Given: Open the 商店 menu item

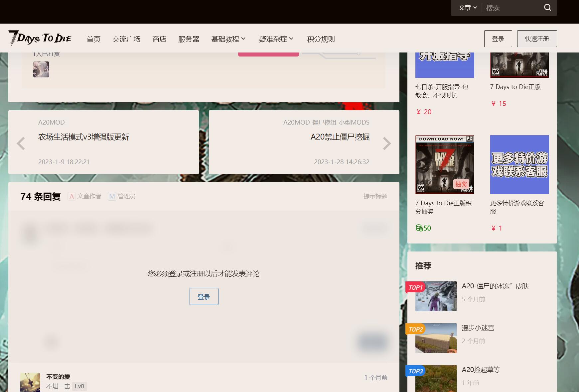Looking at the screenshot, I should point(159,39).
